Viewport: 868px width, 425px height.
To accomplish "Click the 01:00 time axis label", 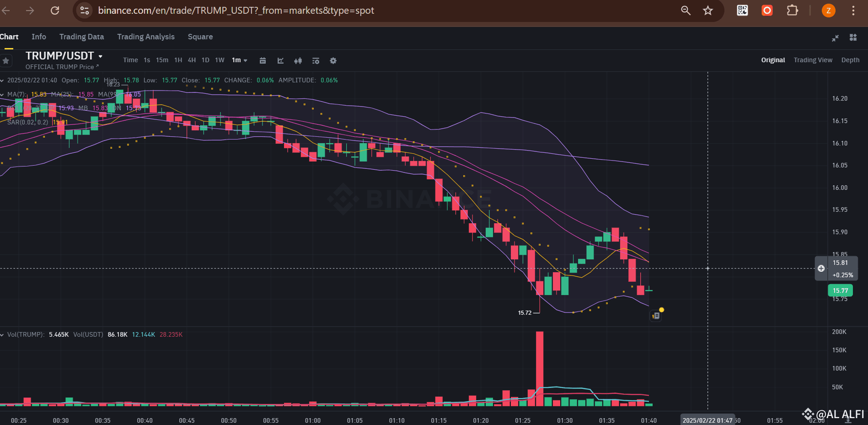I will coord(313,420).
